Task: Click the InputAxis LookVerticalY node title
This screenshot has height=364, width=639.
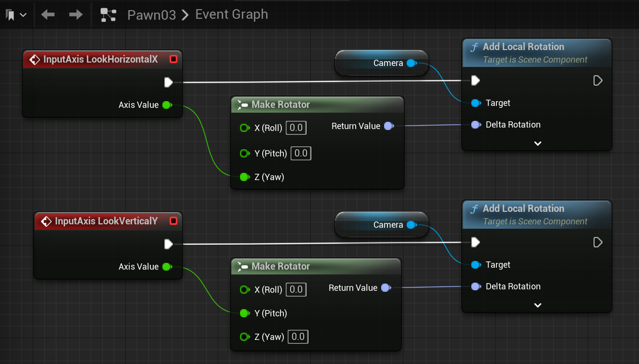Action: click(x=106, y=221)
